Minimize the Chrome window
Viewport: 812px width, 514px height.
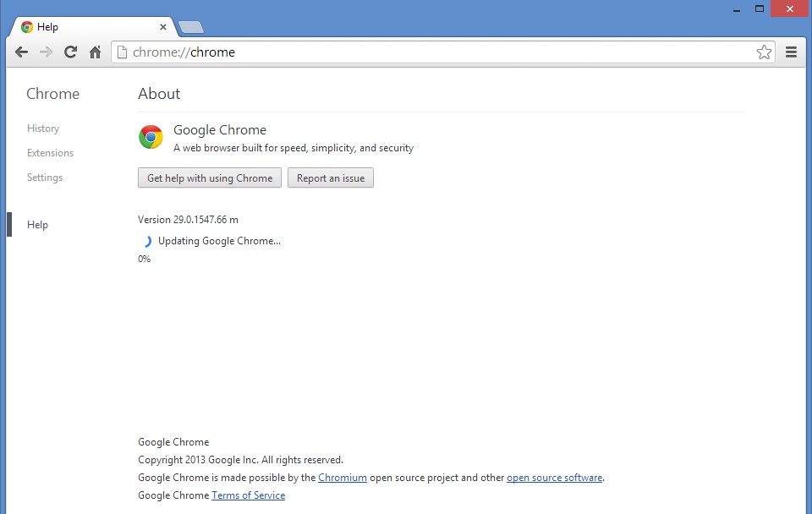737,8
